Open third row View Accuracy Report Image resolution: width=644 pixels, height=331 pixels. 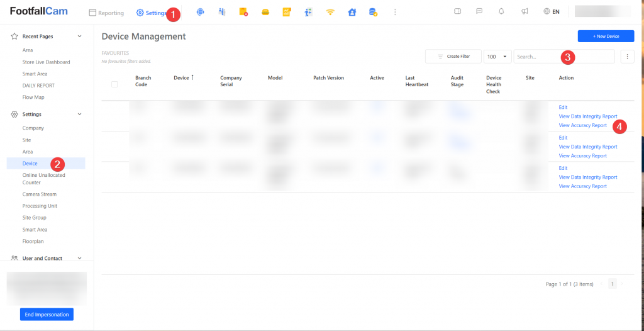pyautogui.click(x=583, y=186)
